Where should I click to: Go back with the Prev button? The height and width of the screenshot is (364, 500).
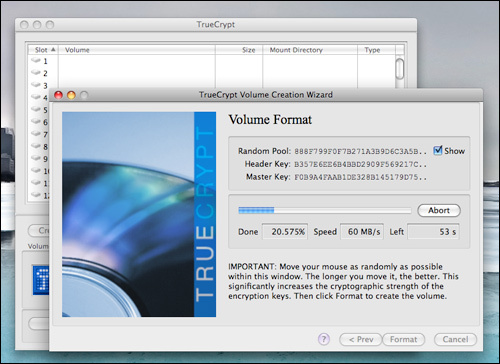click(x=361, y=339)
